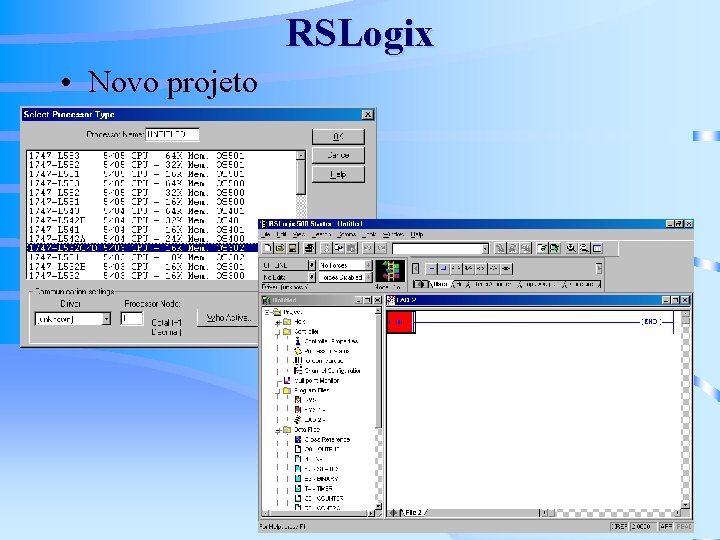
Task: Open the No Forces dropdown
Action: [368, 265]
